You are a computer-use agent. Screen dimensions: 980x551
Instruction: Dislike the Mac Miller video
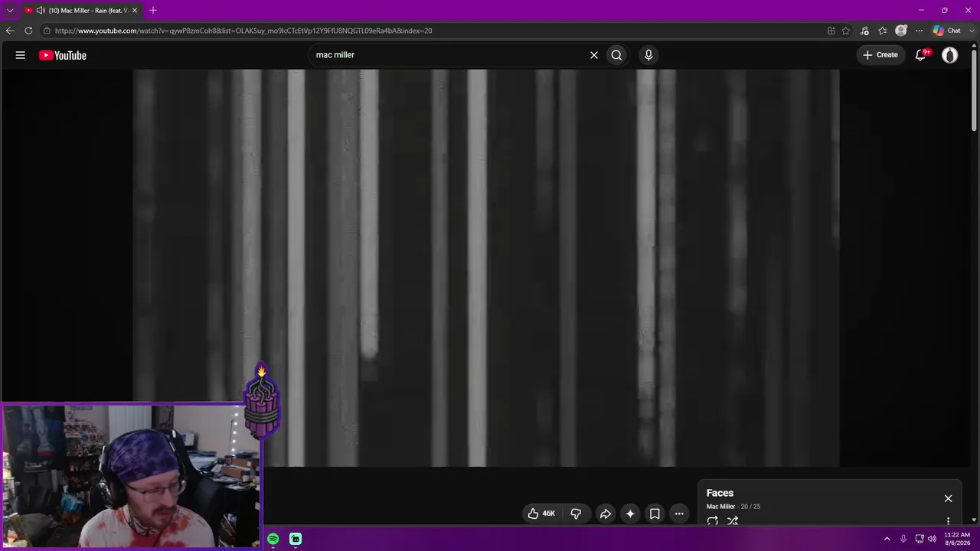(576, 514)
